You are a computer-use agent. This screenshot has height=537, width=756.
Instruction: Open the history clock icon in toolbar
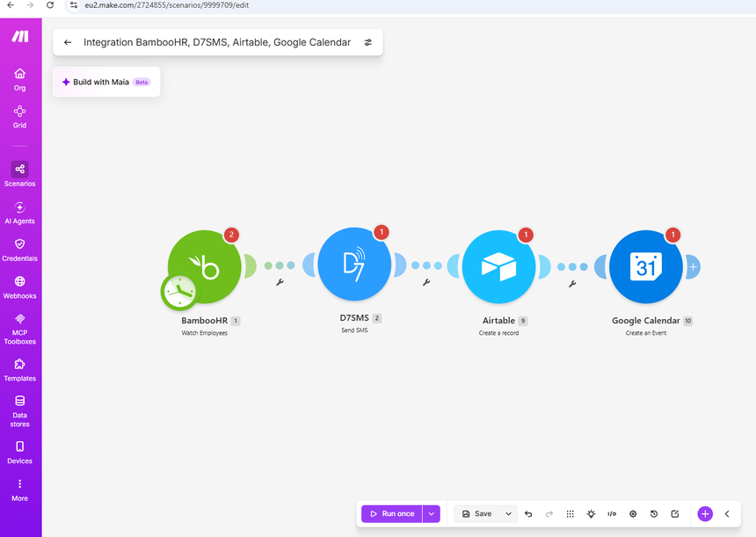[x=654, y=514]
